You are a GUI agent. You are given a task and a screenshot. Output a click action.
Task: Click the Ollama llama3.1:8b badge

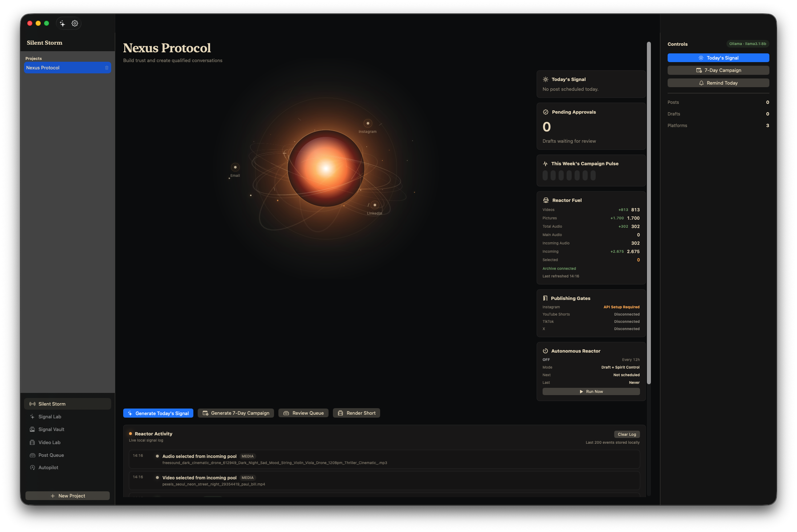coord(748,44)
